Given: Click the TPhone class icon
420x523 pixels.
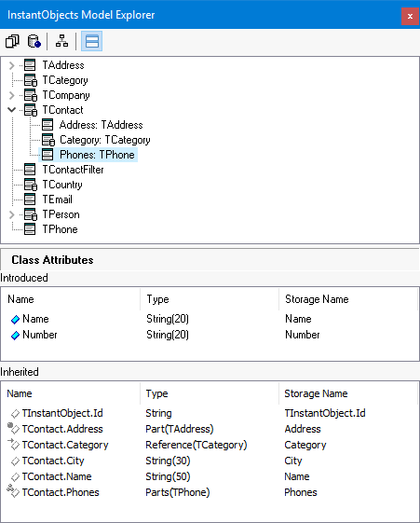Looking at the screenshot, I should (30, 229).
